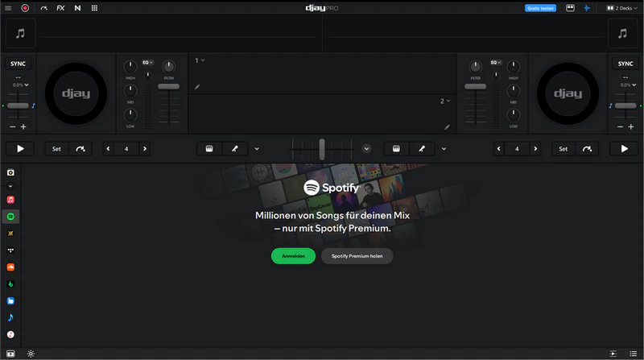Open the FX panel
Viewport: 644px width, 360px height.
coord(60,8)
